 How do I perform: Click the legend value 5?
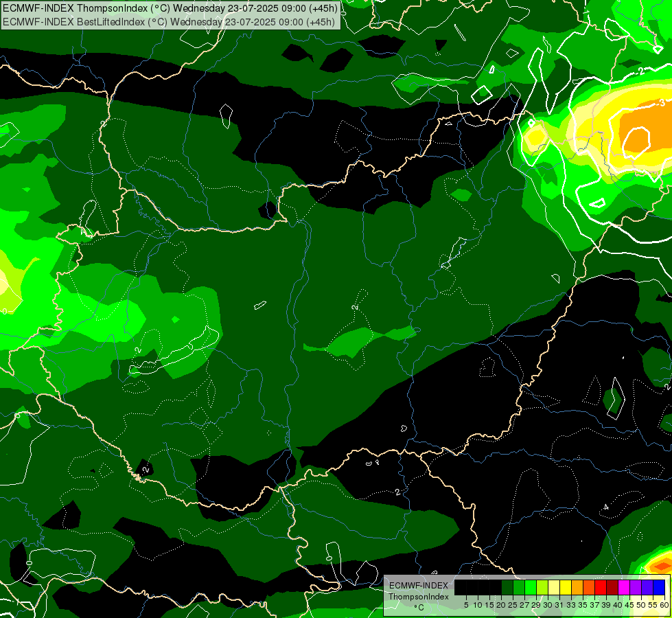coord(466,605)
